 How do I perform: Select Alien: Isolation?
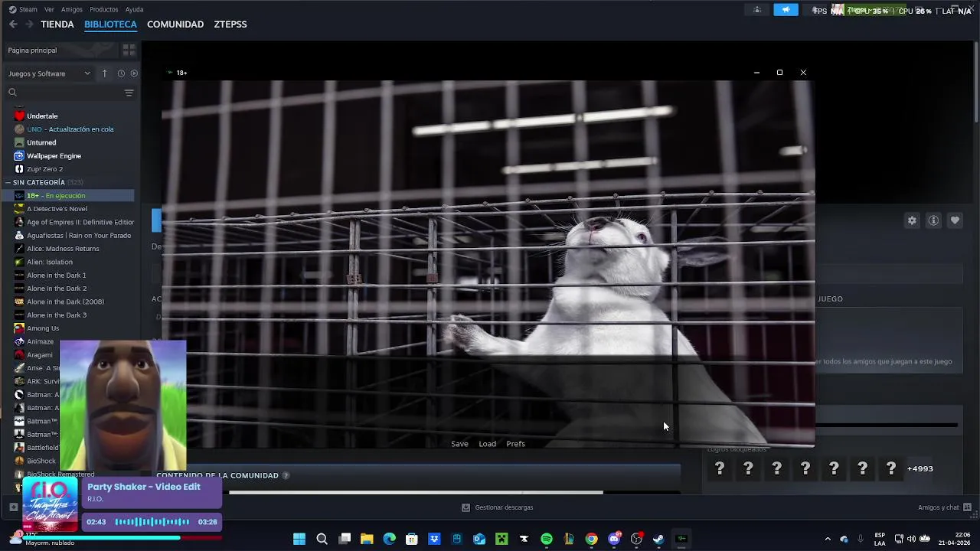50,262
